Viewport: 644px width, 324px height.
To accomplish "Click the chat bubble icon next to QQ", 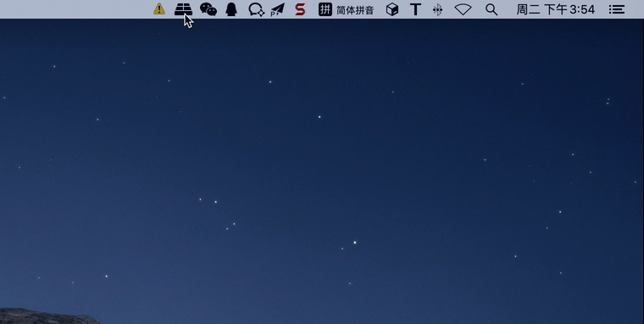I will click(256, 9).
